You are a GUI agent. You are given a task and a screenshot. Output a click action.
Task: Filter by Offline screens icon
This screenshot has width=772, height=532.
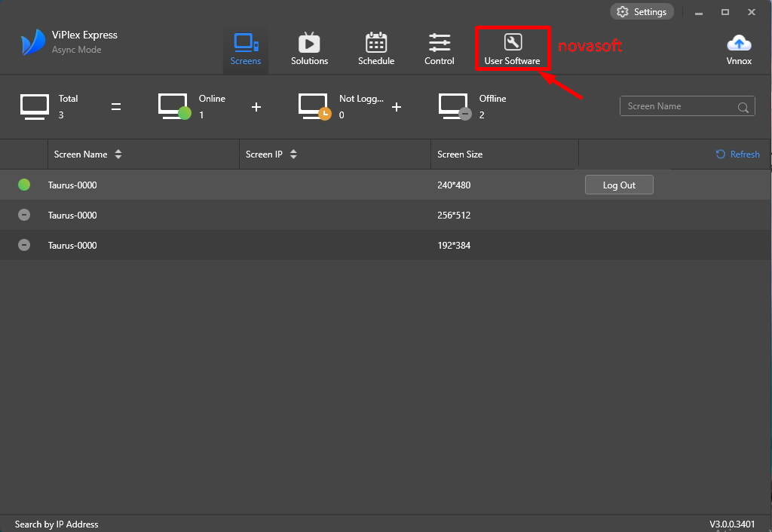(x=455, y=106)
